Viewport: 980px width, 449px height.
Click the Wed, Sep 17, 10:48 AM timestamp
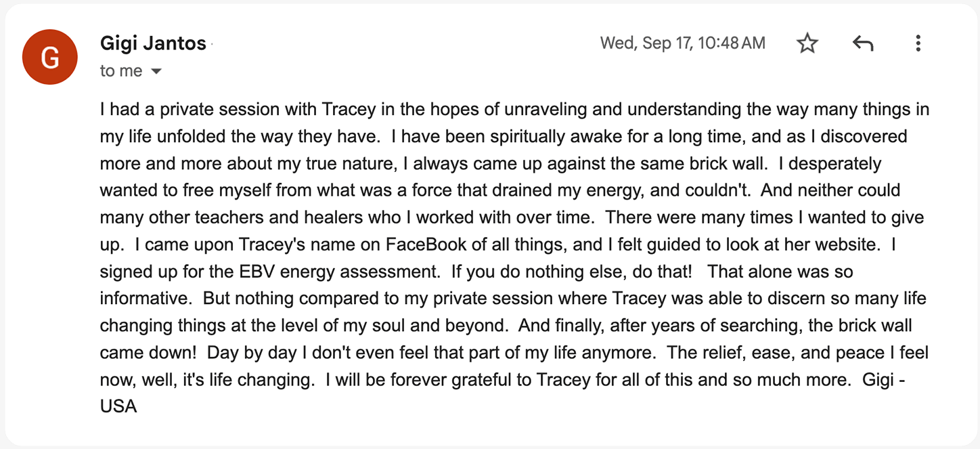pos(682,43)
